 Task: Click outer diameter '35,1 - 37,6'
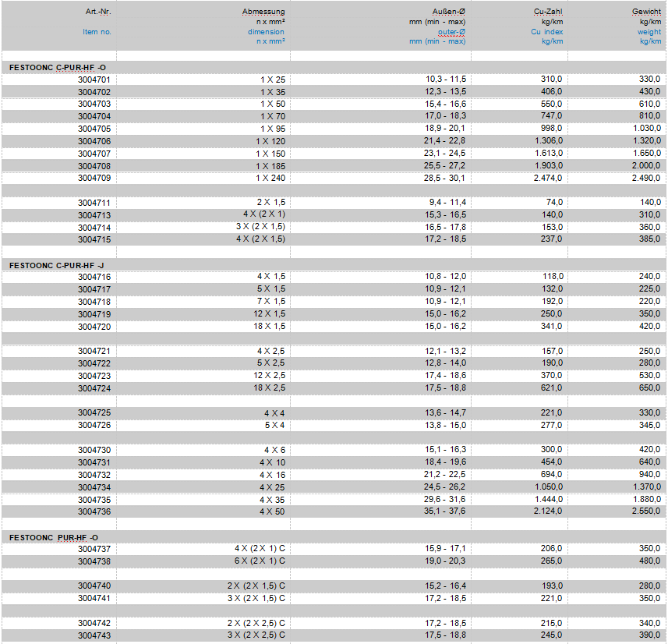point(445,511)
